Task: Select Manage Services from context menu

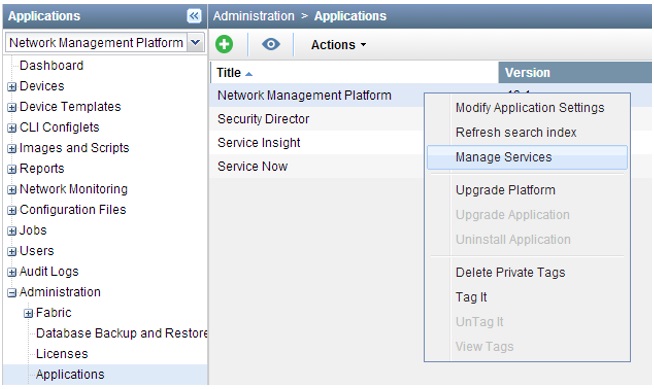Action: pos(527,157)
